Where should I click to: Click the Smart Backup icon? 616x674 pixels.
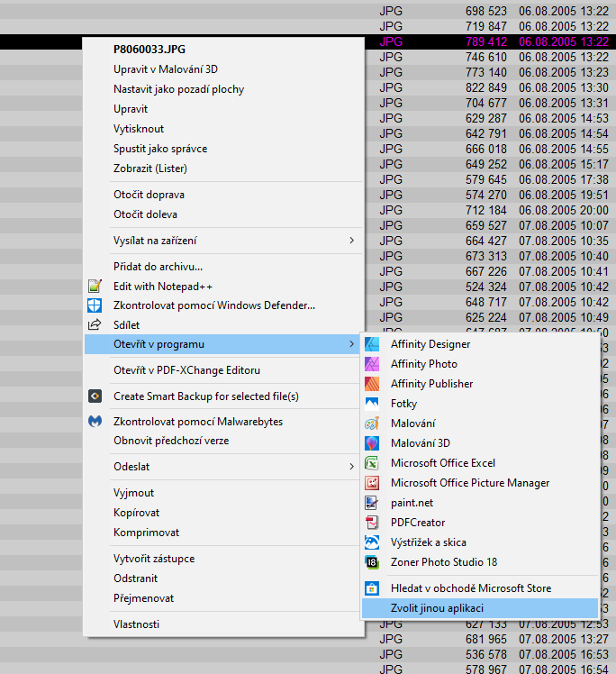click(x=95, y=396)
